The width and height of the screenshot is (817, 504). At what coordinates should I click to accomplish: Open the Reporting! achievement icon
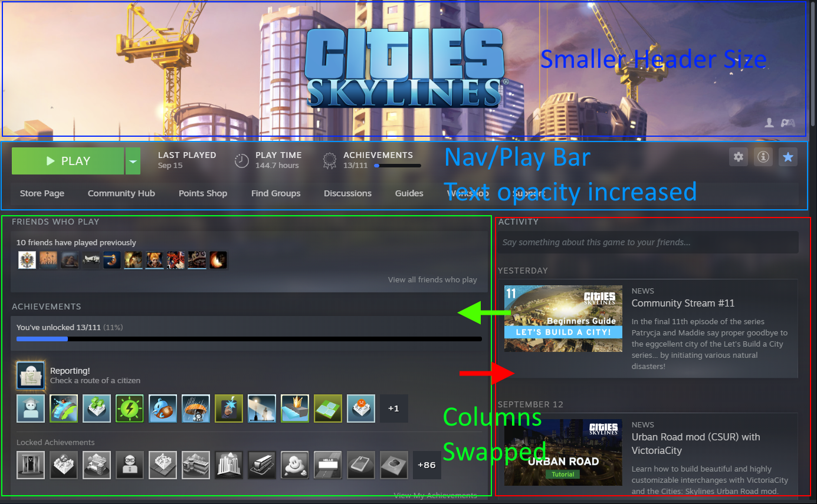(x=31, y=375)
